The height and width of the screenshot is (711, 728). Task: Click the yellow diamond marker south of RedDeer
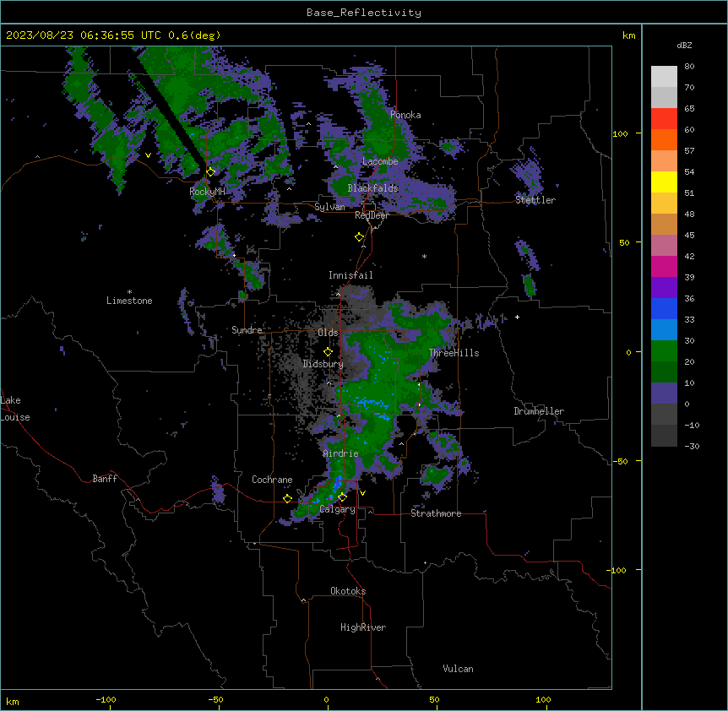(x=359, y=237)
